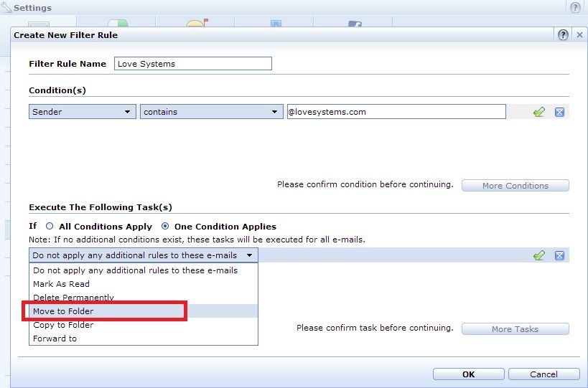Open the contains operator dropdown

[x=212, y=112]
